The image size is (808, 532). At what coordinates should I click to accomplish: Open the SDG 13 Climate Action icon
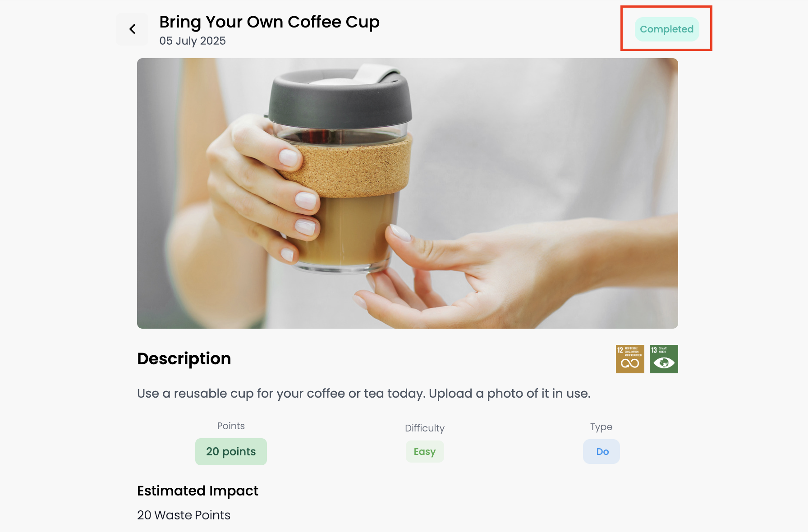click(x=664, y=359)
